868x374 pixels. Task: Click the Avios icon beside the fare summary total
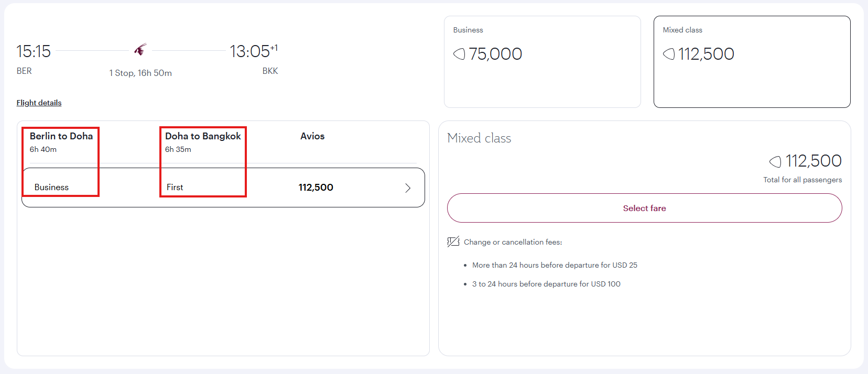click(775, 161)
